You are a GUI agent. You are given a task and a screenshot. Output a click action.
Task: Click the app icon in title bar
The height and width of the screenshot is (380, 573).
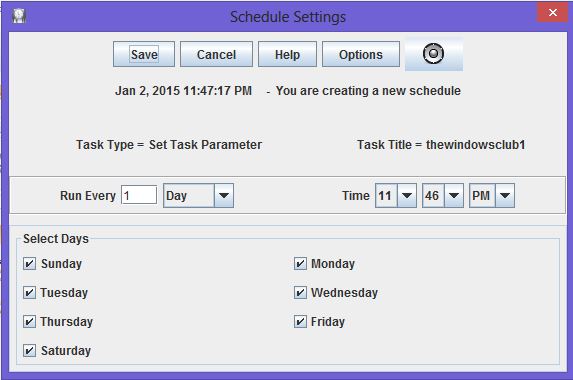coord(19,16)
